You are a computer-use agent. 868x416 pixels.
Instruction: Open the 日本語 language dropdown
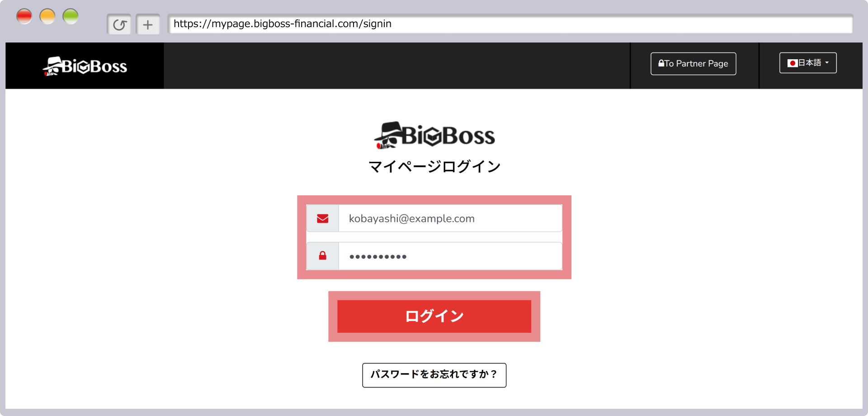click(x=807, y=63)
